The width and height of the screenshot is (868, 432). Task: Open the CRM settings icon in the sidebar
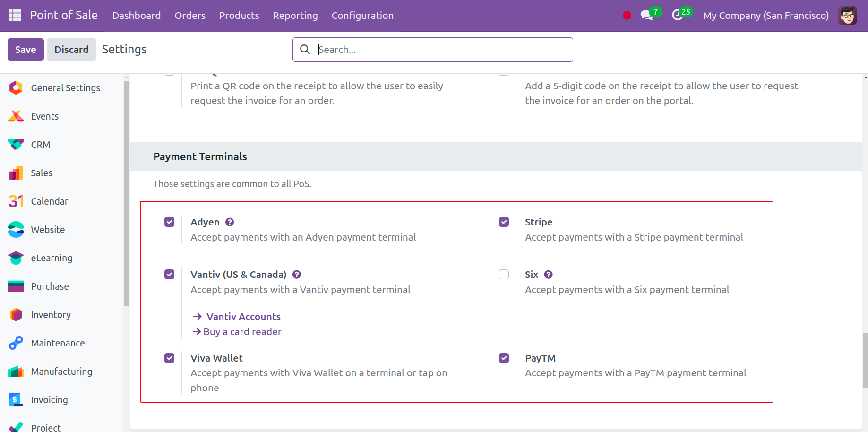[16, 145]
